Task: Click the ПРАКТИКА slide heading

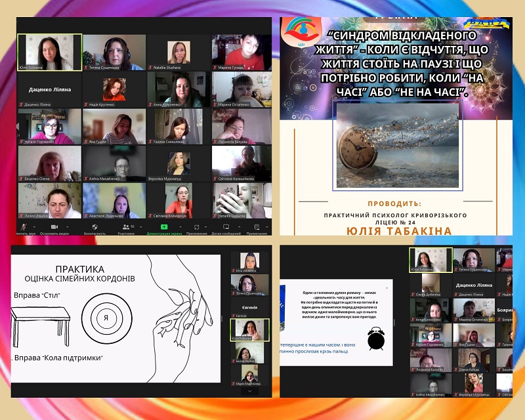Action: [x=79, y=269]
